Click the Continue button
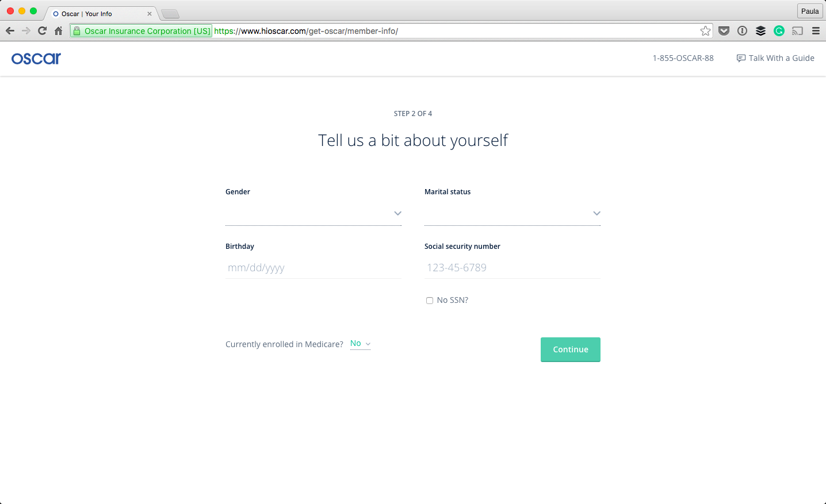The width and height of the screenshot is (826, 504). [571, 349]
